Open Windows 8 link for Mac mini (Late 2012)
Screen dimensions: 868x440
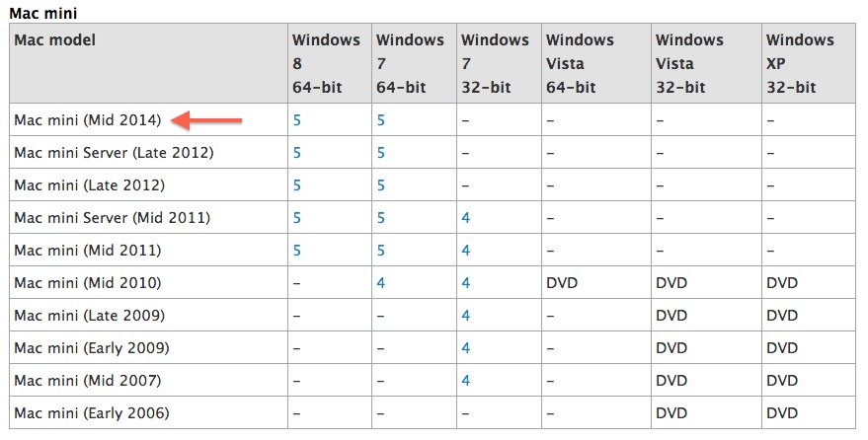[x=296, y=185]
